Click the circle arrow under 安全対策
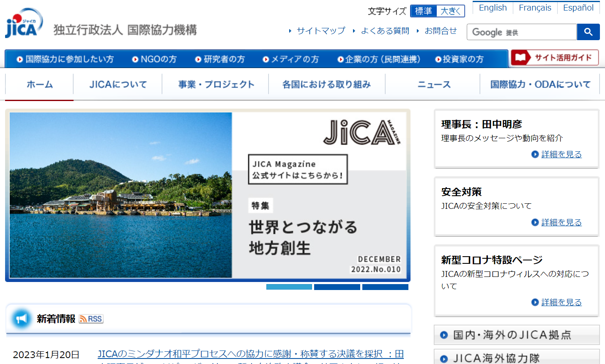The image size is (605, 364). (x=535, y=222)
